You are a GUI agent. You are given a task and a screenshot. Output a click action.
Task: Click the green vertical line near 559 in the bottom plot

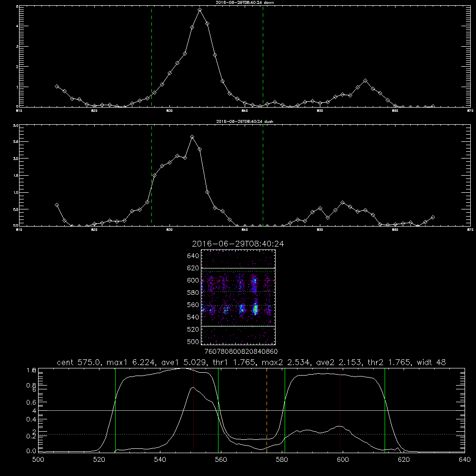pyautogui.click(x=218, y=410)
